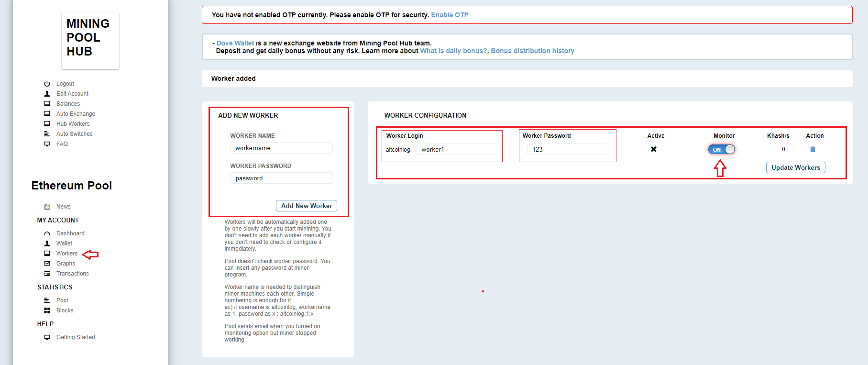Image resolution: width=868 pixels, height=365 pixels.
Task: Click the Add New Worker button
Action: [x=307, y=206]
